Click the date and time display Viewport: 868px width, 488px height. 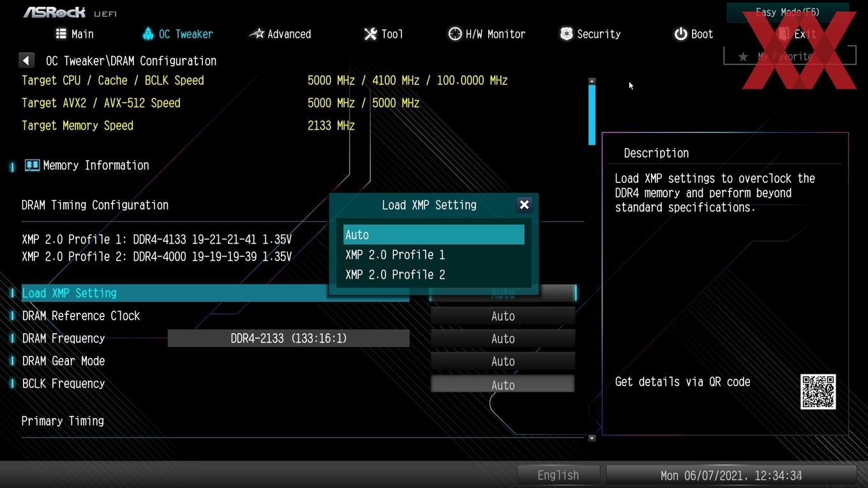click(x=731, y=475)
